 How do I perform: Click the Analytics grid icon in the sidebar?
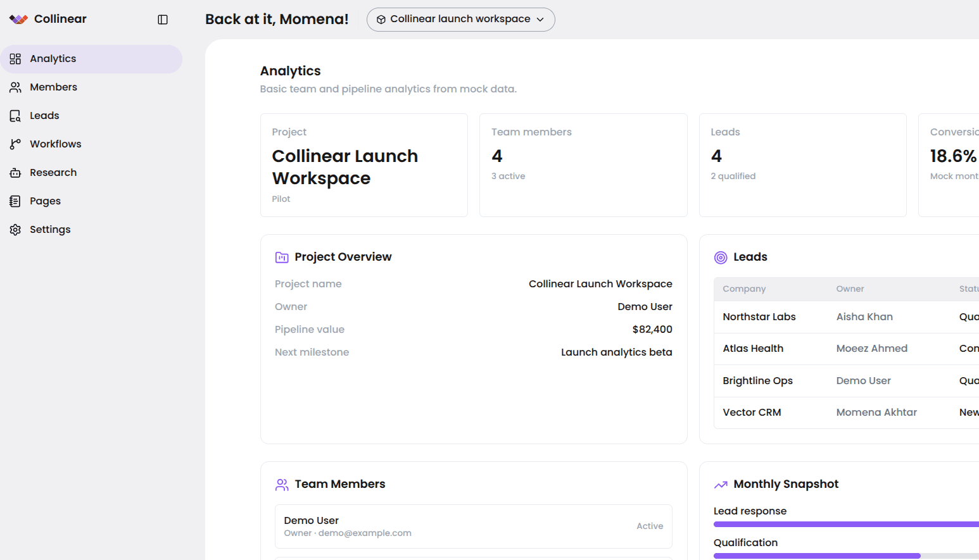click(15, 59)
